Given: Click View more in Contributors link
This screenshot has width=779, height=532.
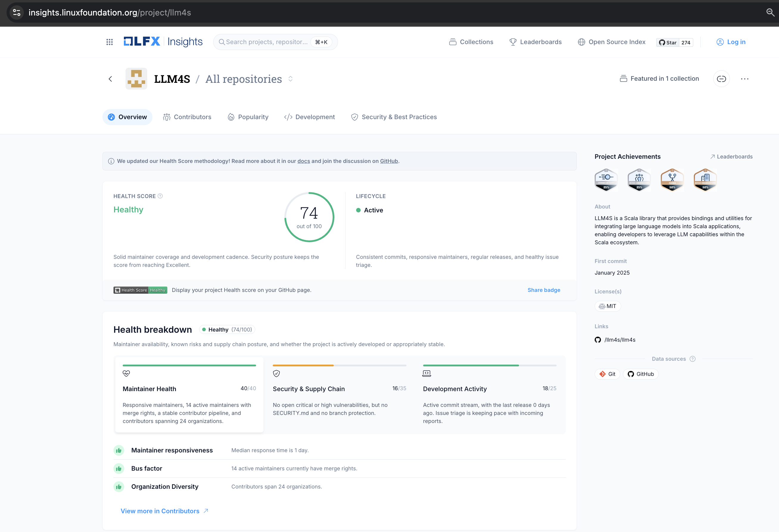Looking at the screenshot, I should (x=165, y=511).
